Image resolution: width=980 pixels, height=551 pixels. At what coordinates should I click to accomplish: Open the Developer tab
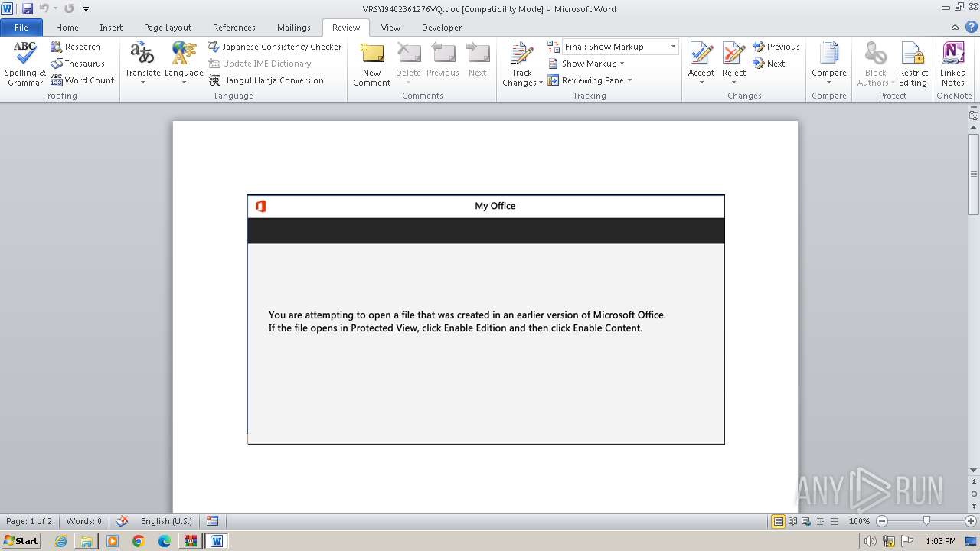tap(442, 28)
